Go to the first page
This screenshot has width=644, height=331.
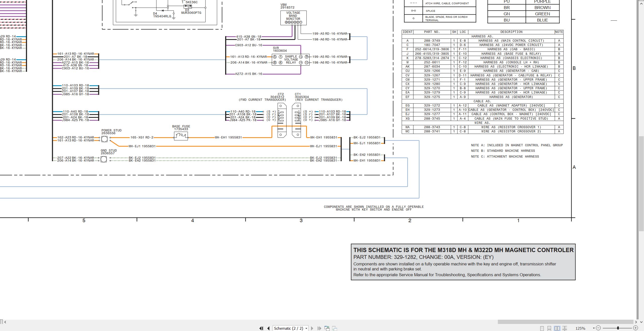pyautogui.click(x=261, y=328)
